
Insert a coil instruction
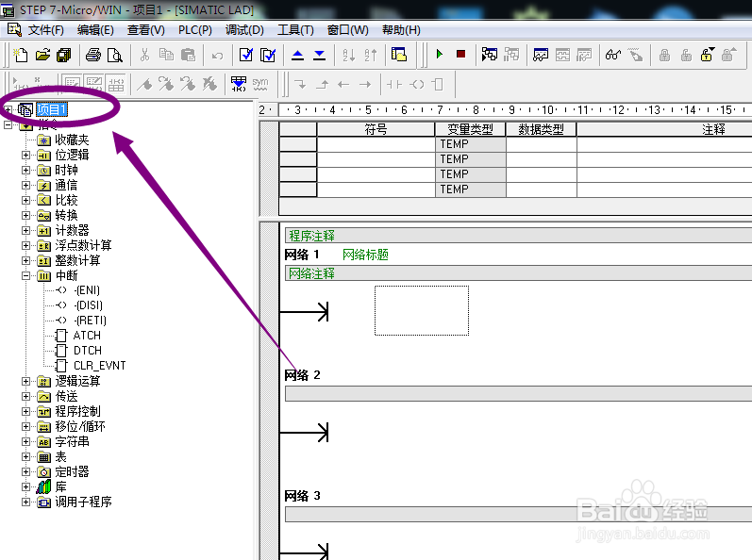(416, 84)
